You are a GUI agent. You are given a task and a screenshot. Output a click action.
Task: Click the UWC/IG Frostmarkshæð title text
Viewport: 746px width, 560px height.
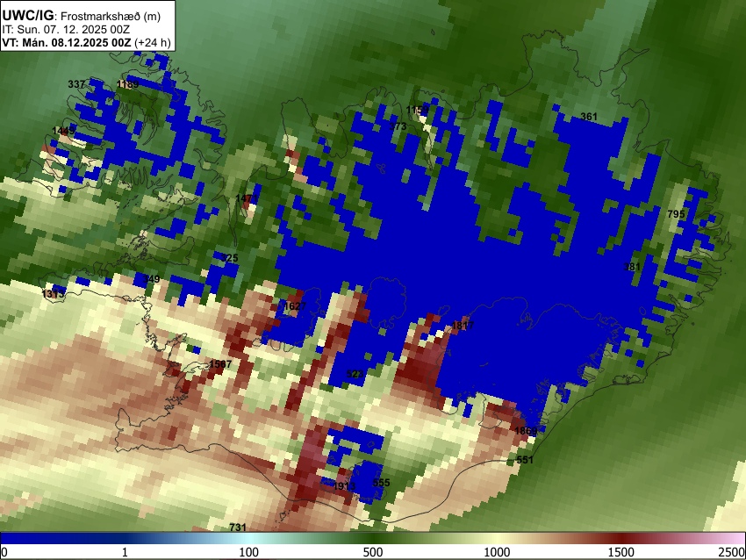point(82,16)
